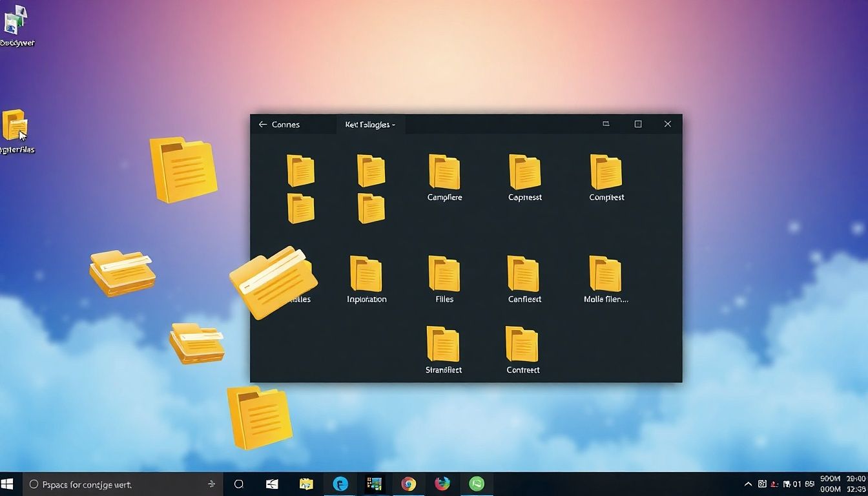Screen dimensions: 868x496
Task: Open the "Capnesst" folder
Action: pos(524,171)
